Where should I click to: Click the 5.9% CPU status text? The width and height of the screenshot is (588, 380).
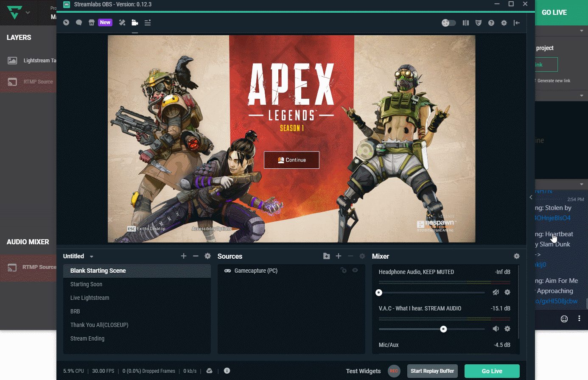click(73, 371)
